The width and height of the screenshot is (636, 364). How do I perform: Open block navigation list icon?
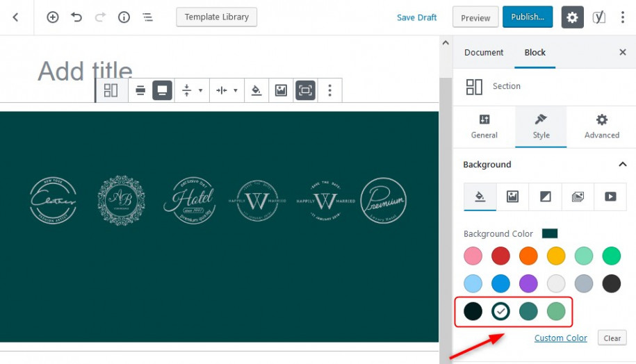click(147, 17)
